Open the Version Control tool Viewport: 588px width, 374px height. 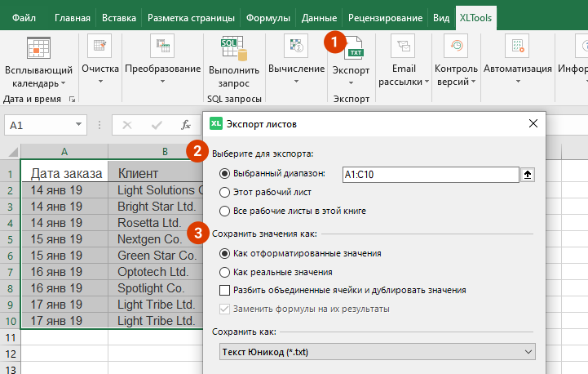pos(456,47)
